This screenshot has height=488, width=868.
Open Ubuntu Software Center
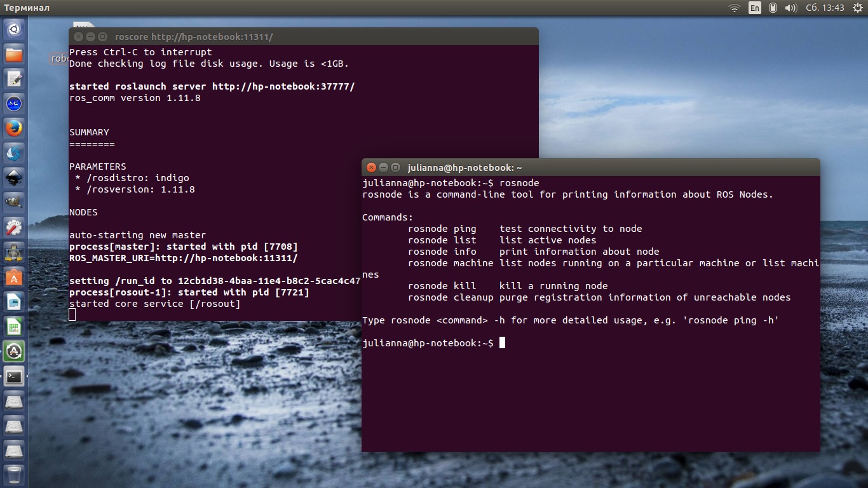coord(14,277)
